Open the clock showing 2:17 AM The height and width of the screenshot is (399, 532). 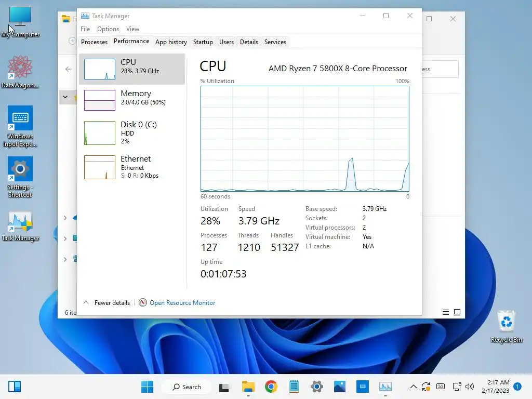[x=495, y=387]
